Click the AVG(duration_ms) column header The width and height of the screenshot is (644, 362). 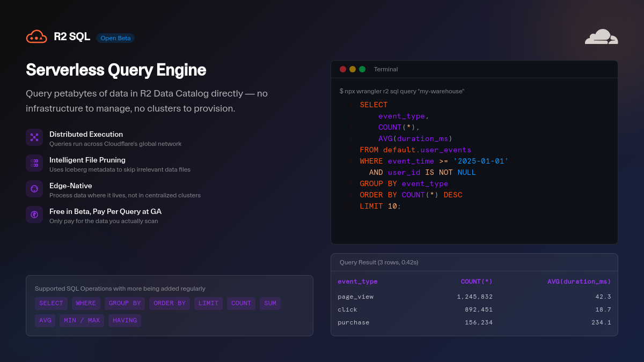(x=579, y=282)
